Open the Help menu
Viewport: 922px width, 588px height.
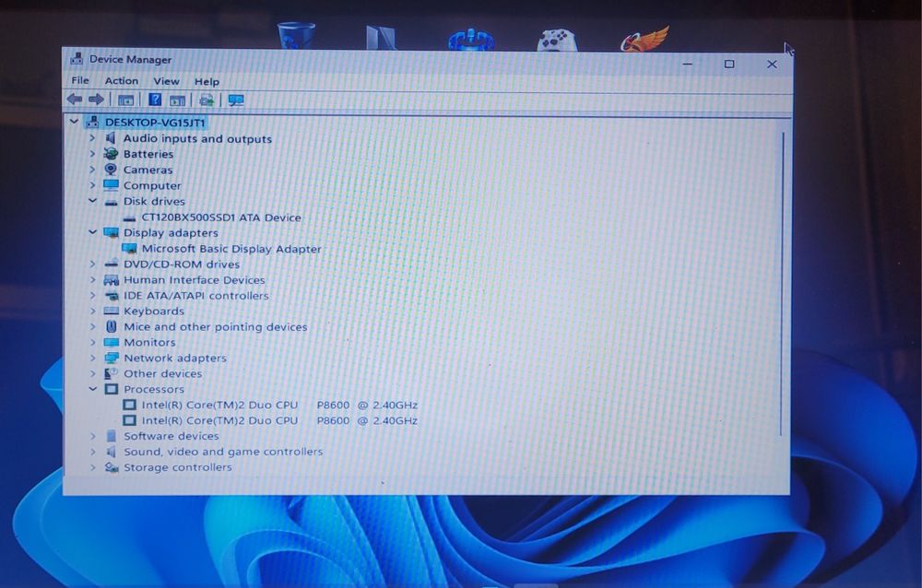[207, 81]
